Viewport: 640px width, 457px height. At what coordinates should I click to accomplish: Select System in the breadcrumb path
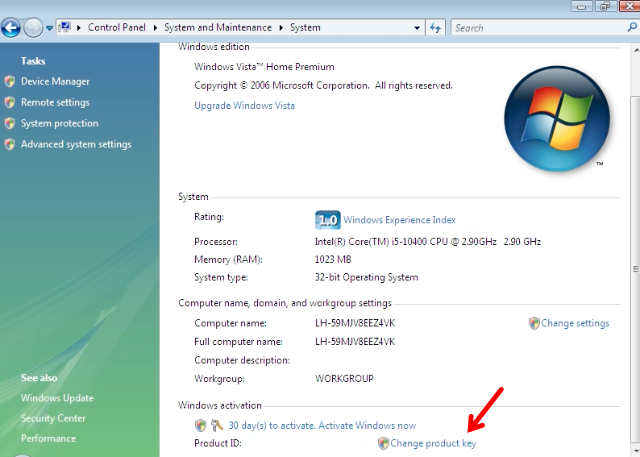(305, 27)
